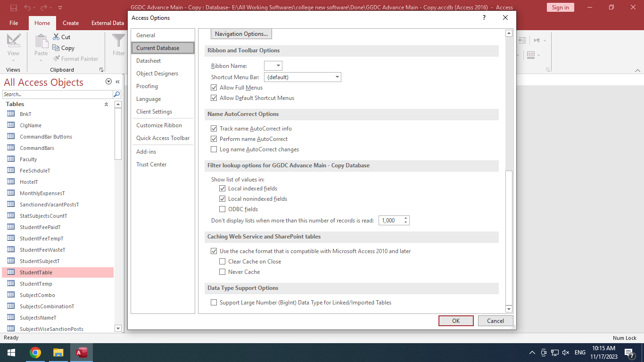Viewport: 644px width, 362px height.
Task: Click Cancel in Access Options
Action: pos(495,321)
